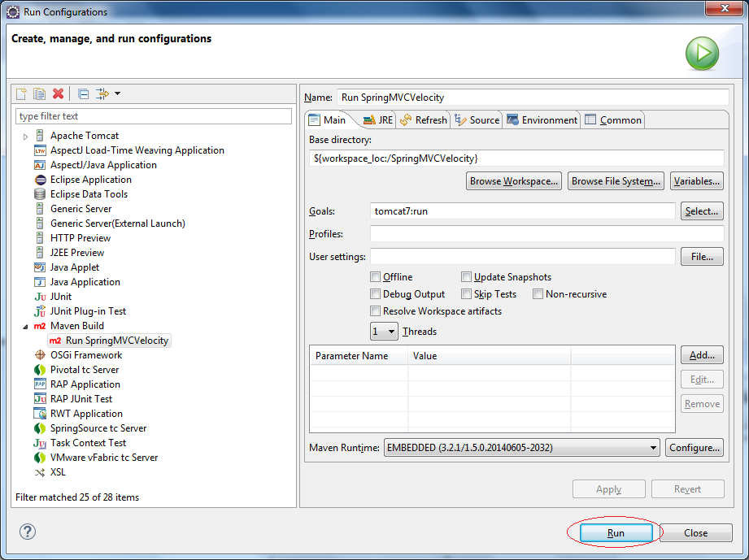
Task: Click the help question mark icon
Action: pyautogui.click(x=28, y=532)
